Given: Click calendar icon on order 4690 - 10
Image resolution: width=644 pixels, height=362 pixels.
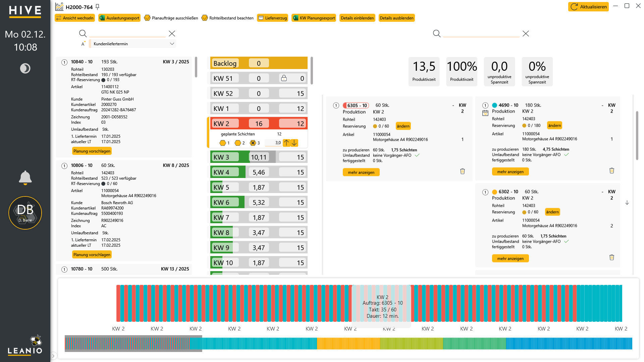Looking at the screenshot, I should (x=485, y=113).
